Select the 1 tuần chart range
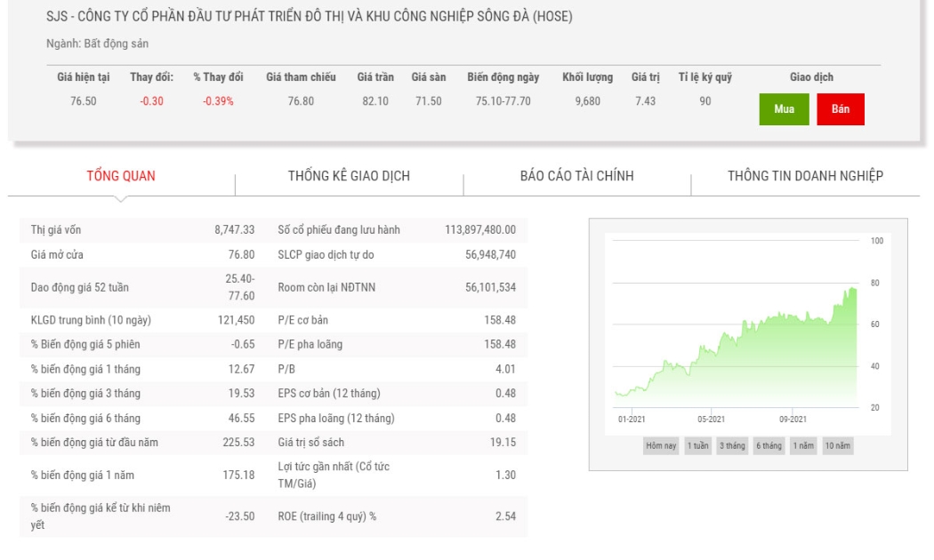 point(698,445)
